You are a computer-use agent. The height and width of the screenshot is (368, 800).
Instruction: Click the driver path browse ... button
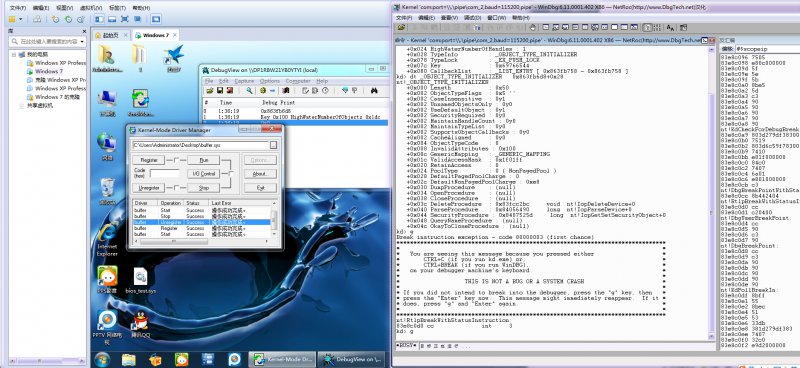pos(273,145)
